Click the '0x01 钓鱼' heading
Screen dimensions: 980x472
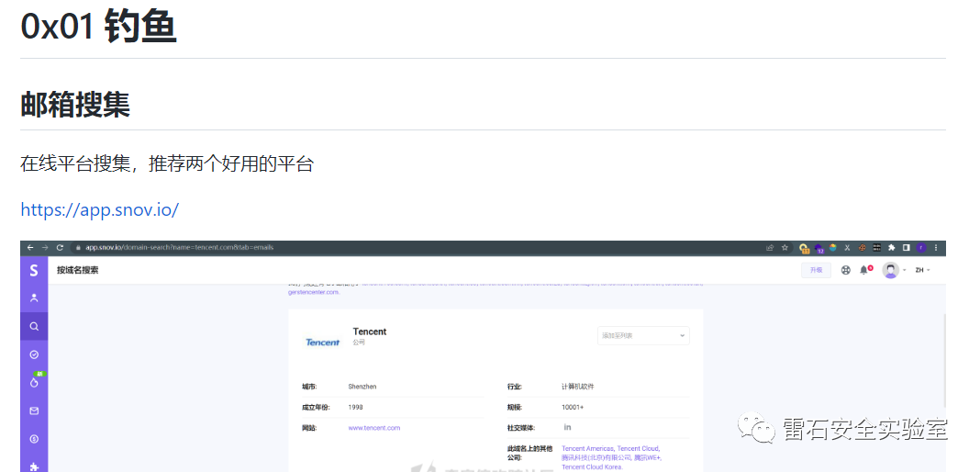click(x=99, y=28)
